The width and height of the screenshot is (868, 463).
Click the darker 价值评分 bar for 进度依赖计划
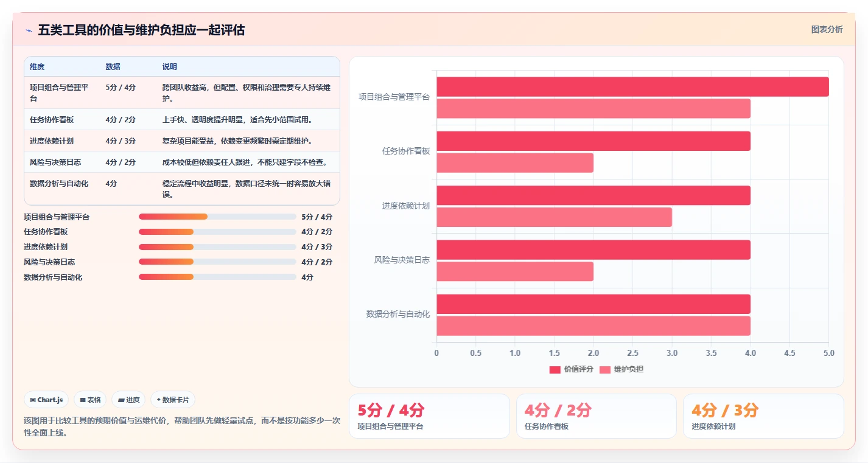[593, 195]
